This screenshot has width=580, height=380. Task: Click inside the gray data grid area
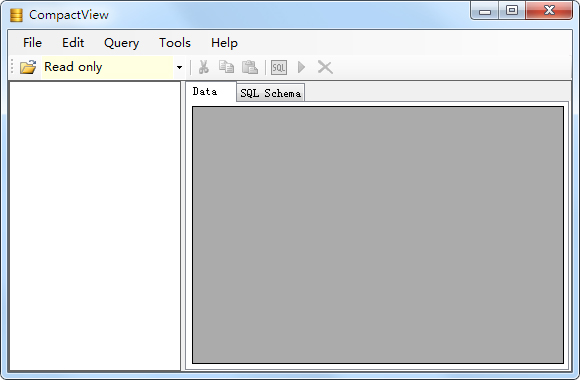tap(378, 235)
